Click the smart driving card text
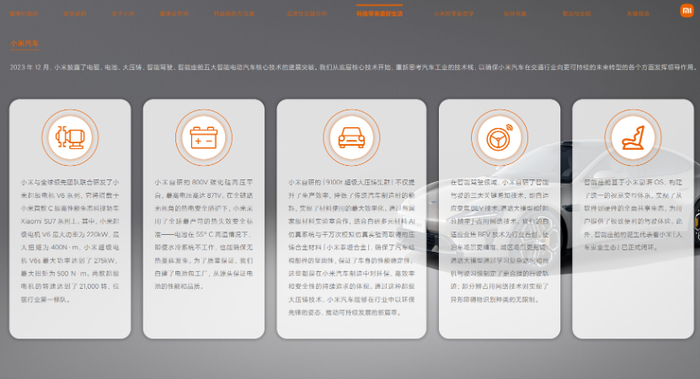Screen dimensions: 700x379 [x=499, y=241]
